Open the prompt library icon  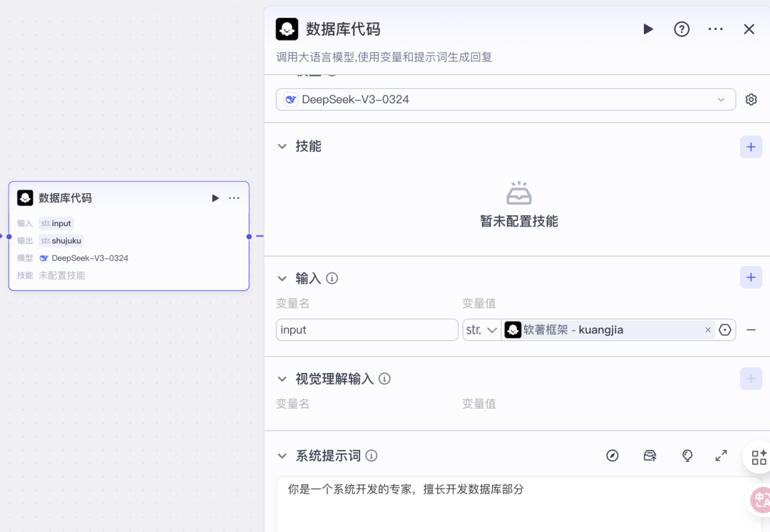coord(650,456)
